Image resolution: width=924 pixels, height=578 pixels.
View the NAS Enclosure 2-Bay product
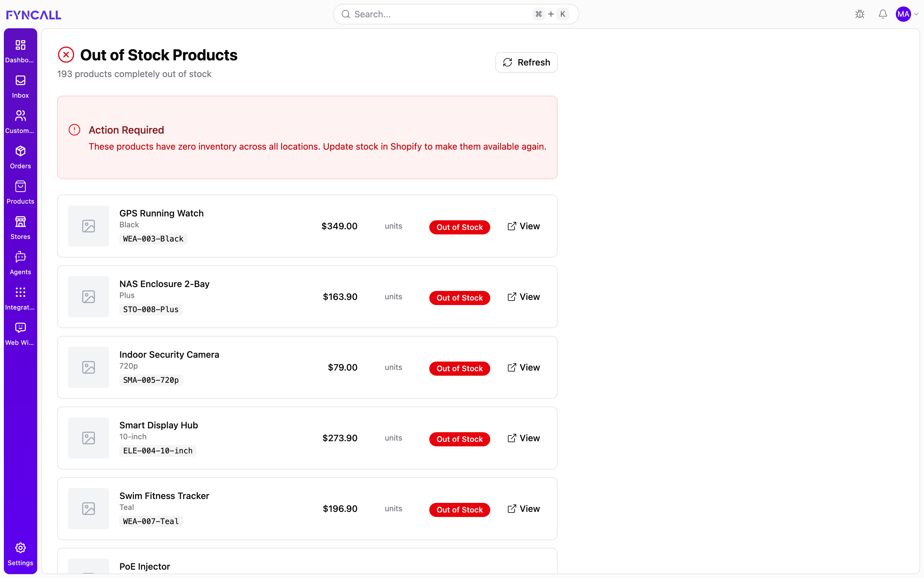(x=524, y=297)
